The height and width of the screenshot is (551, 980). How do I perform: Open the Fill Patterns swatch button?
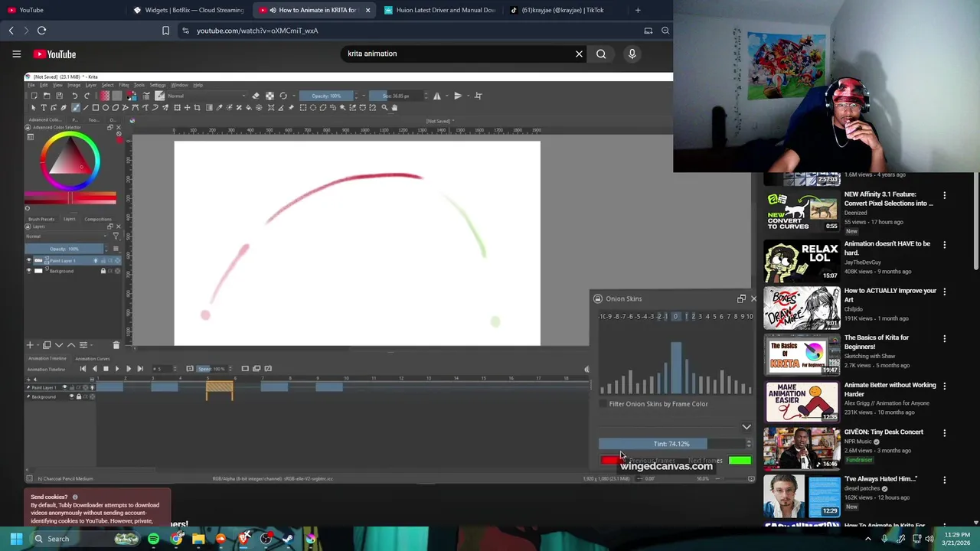[117, 96]
